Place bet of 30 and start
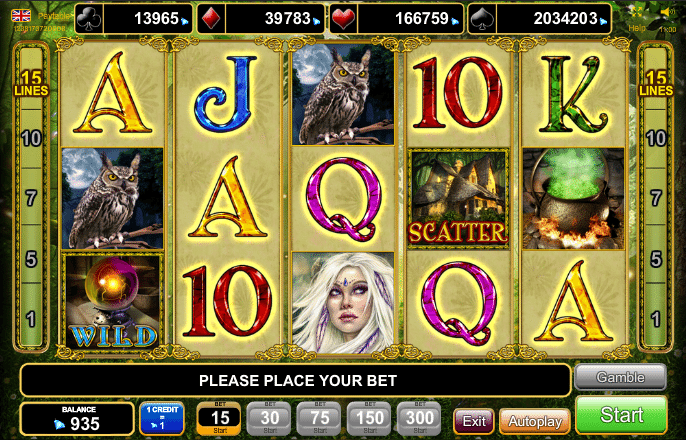 (x=269, y=418)
